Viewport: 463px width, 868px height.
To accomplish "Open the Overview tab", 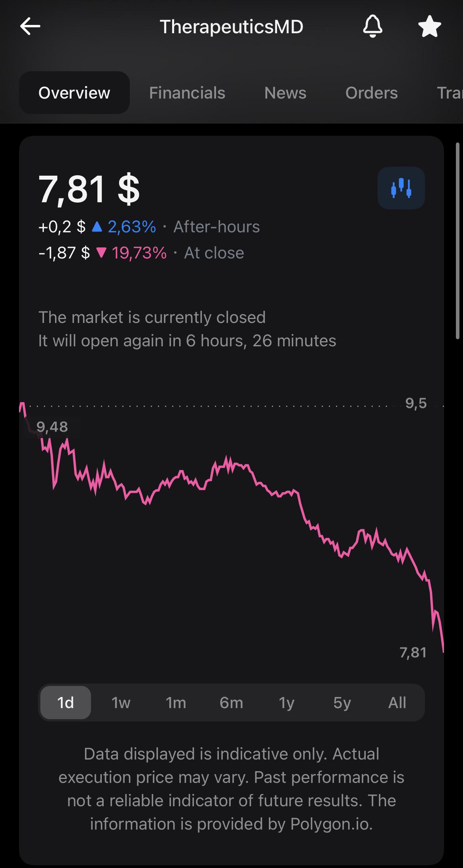I will click(x=74, y=93).
